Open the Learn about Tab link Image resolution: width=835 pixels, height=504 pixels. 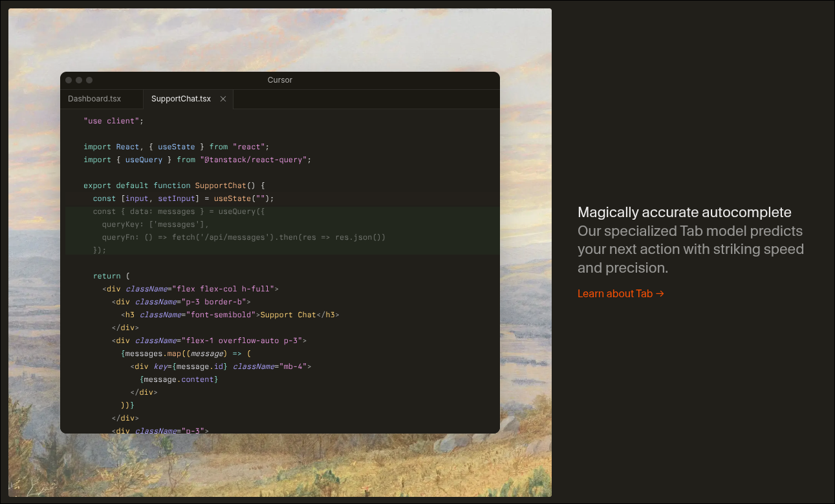tap(620, 293)
